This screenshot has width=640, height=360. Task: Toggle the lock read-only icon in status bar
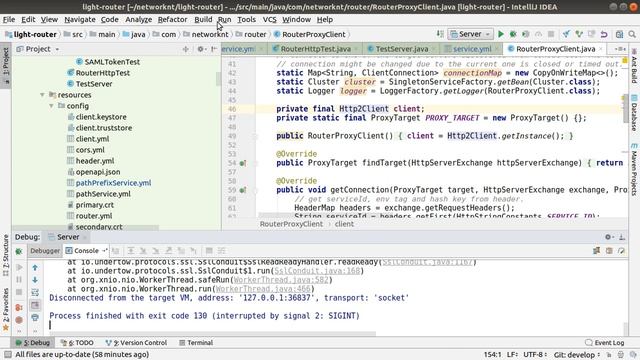(x=609, y=355)
